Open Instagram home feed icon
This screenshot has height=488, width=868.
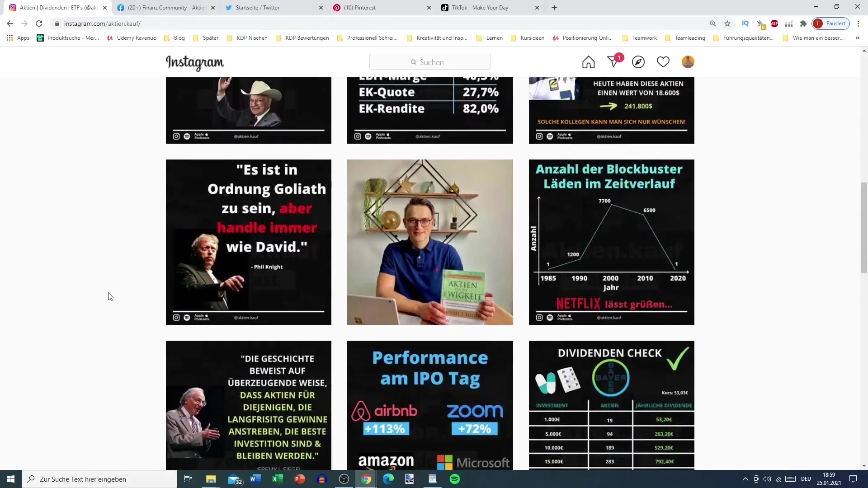pos(588,62)
